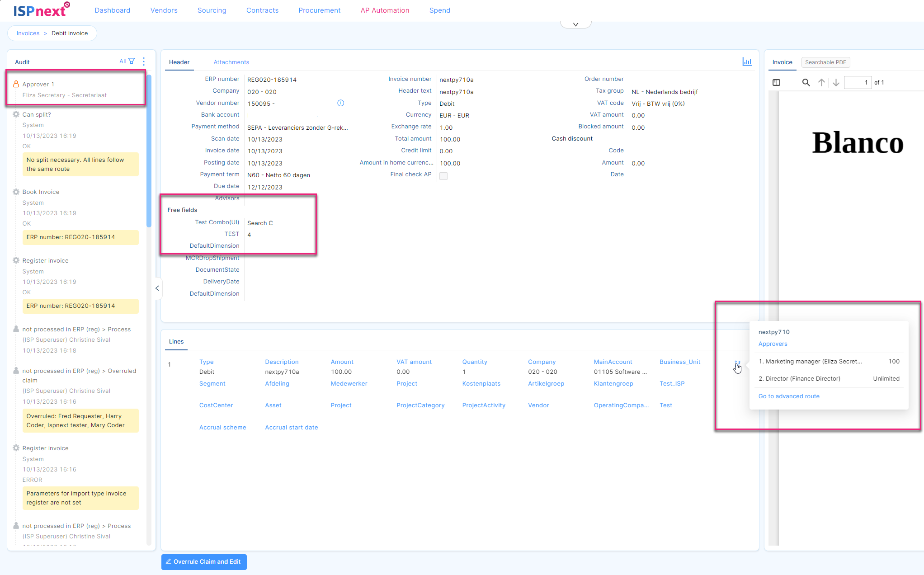Click the PDF search magnifier icon
Viewport: 924px width, 575px height.
click(806, 82)
